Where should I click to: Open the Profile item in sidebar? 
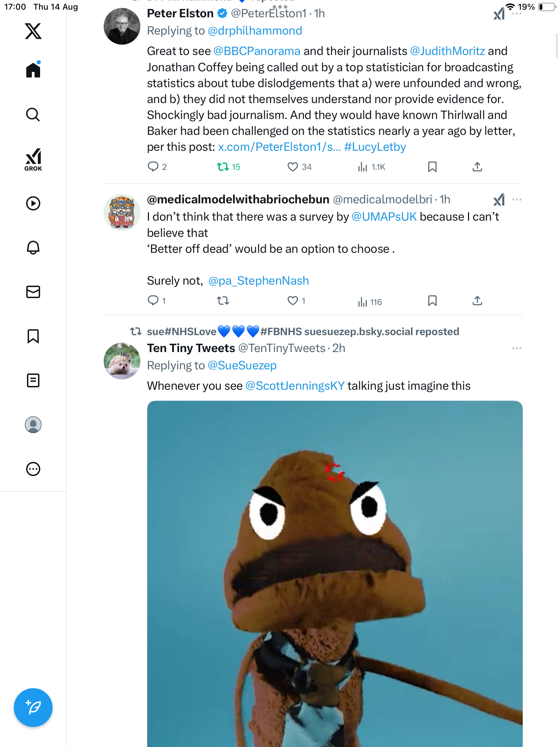point(33,425)
